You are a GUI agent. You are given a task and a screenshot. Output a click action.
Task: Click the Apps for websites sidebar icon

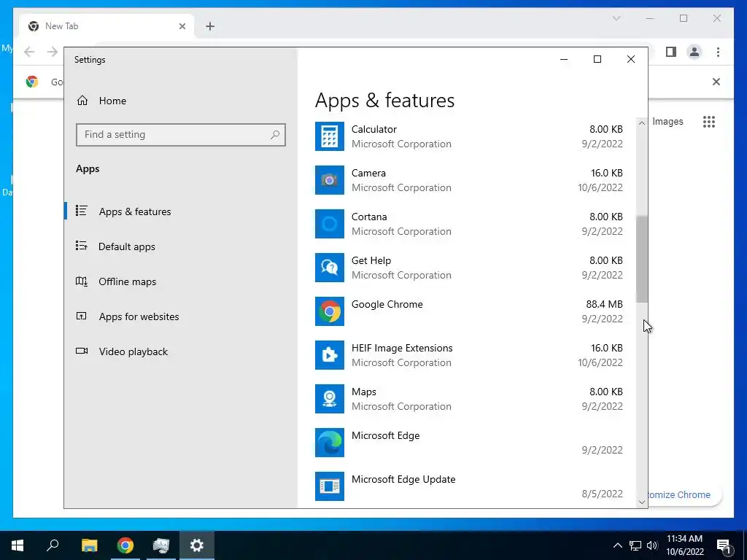pos(82,316)
